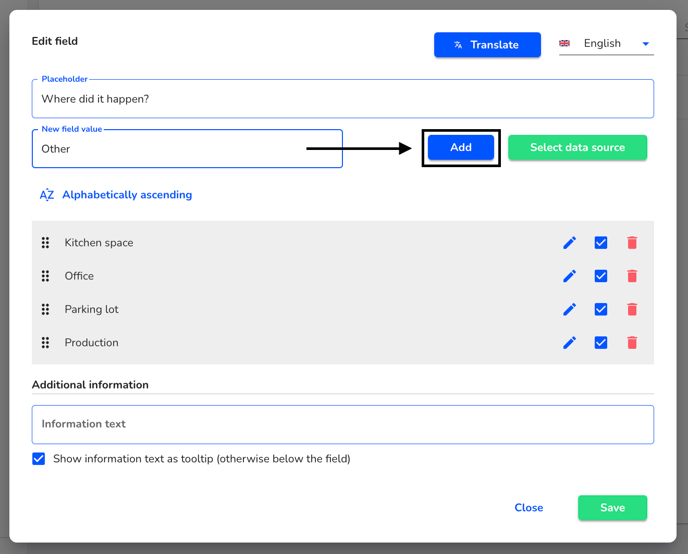Delete the Office entry

click(632, 276)
